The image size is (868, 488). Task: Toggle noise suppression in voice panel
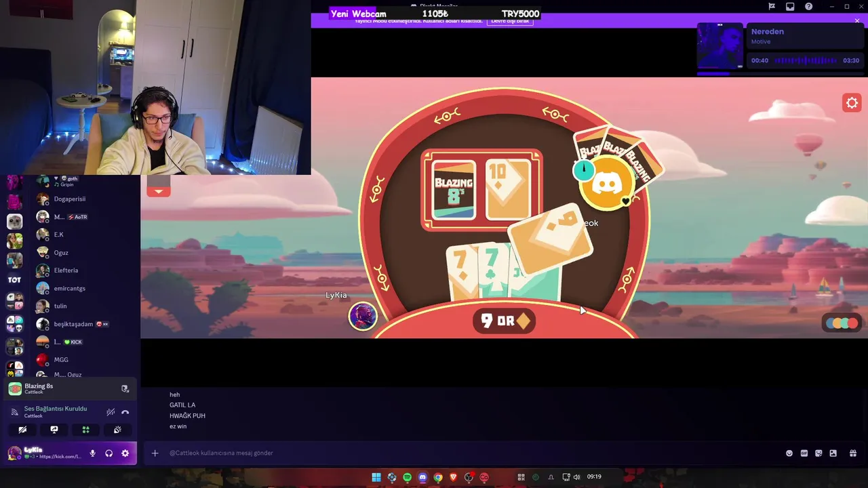point(111,412)
